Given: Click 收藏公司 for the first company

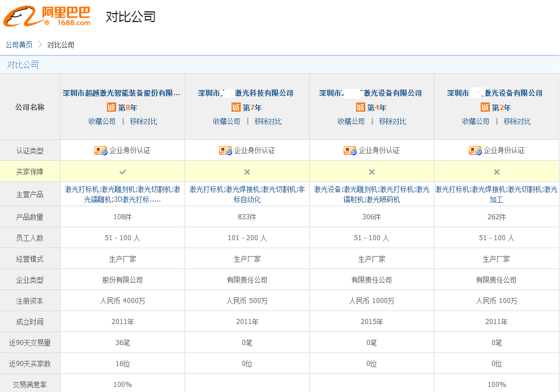Looking at the screenshot, I should click(x=102, y=121).
